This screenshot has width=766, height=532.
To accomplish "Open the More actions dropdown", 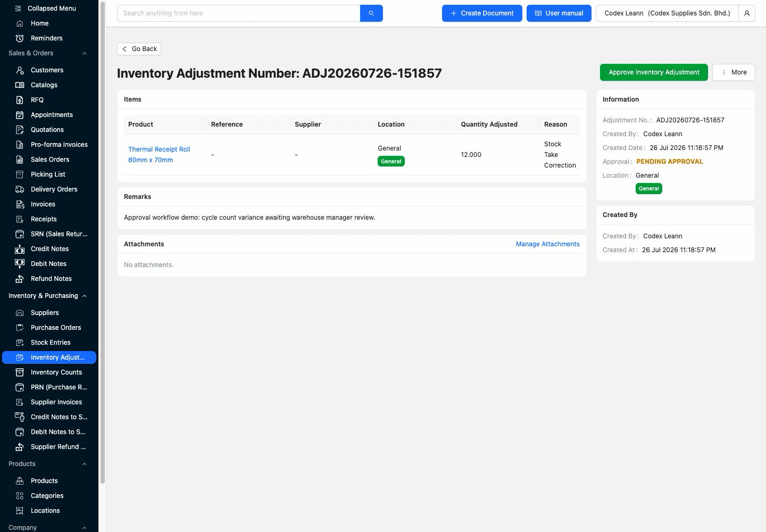I will pos(734,72).
